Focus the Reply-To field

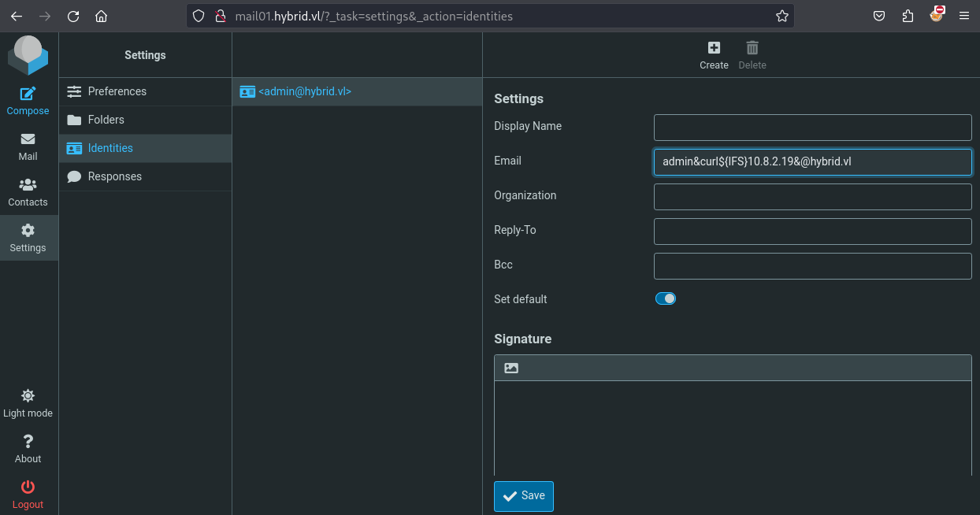813,231
